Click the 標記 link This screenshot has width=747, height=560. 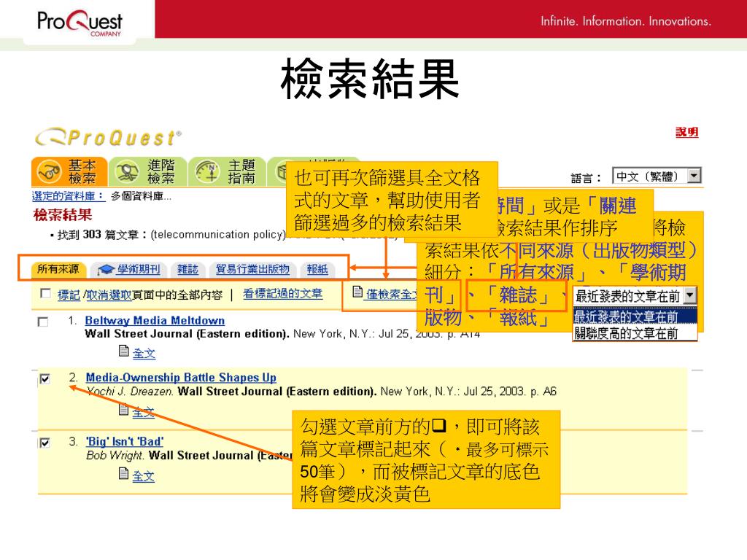[69, 295]
